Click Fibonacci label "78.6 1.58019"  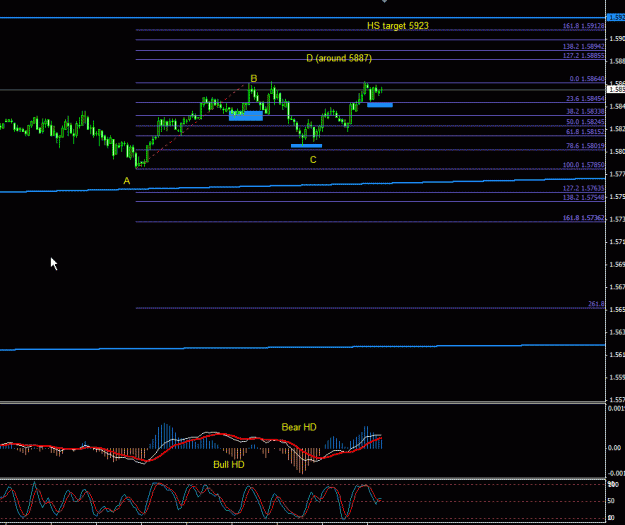(x=585, y=146)
